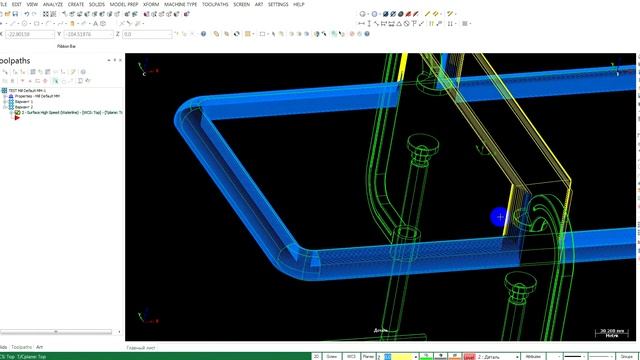This screenshot has height=360, width=640.
Task: Switch to the Art bottom tab
Action: coord(39,347)
